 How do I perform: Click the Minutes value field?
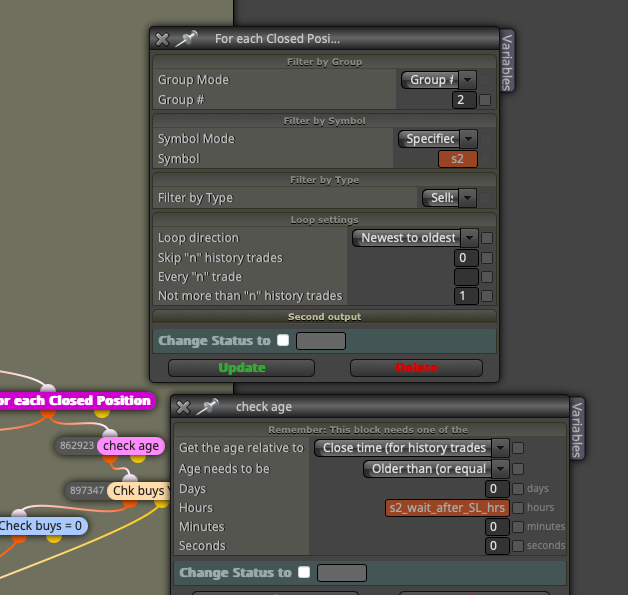(497, 527)
